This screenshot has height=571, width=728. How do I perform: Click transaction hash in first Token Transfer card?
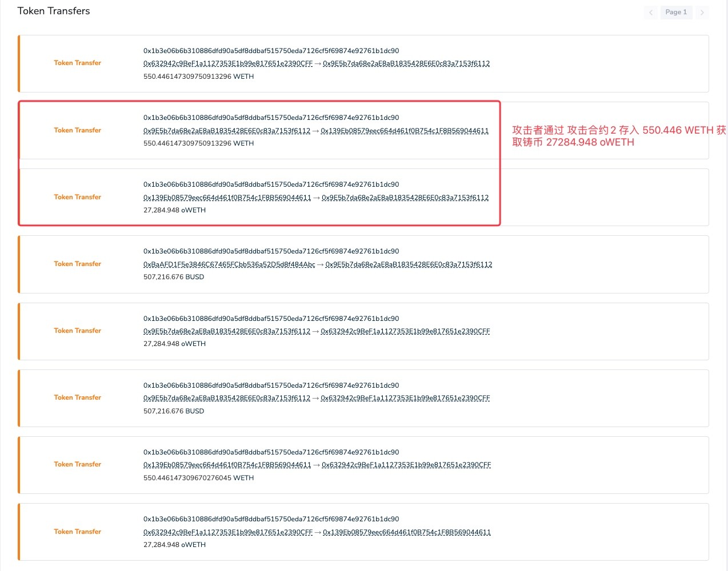271,51
